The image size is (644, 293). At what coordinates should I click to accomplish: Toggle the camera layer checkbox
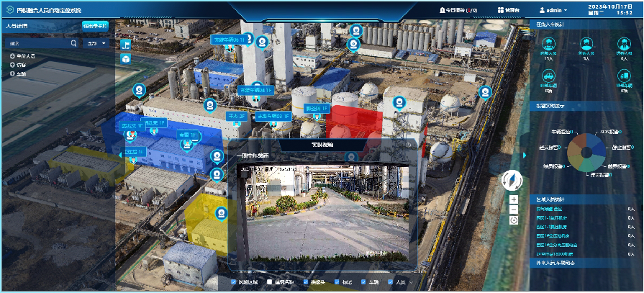(x=307, y=282)
